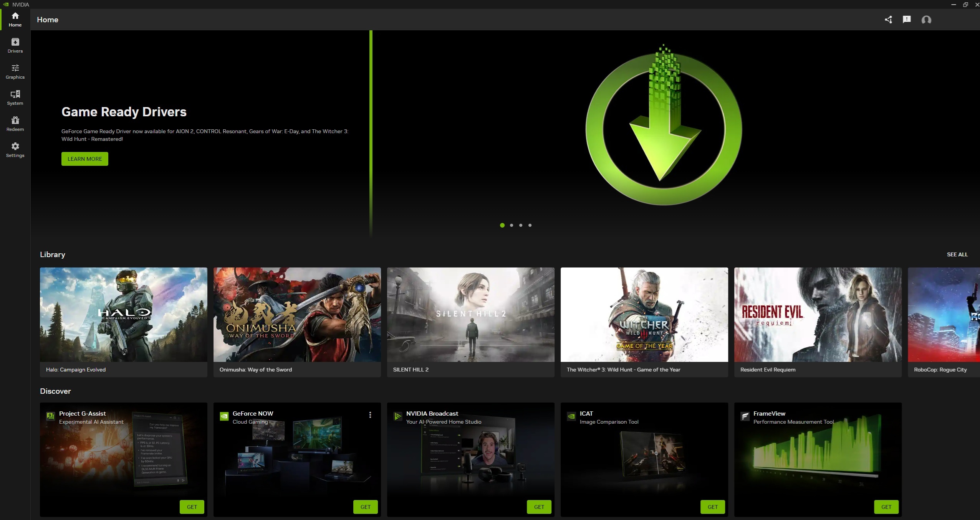Click the Game Ready Drivers banner image

664,125
